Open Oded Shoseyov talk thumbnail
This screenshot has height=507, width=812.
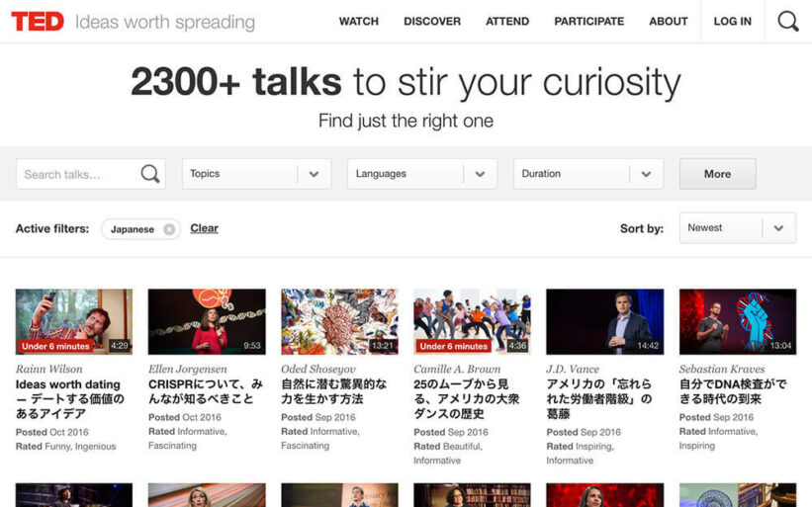click(x=339, y=322)
